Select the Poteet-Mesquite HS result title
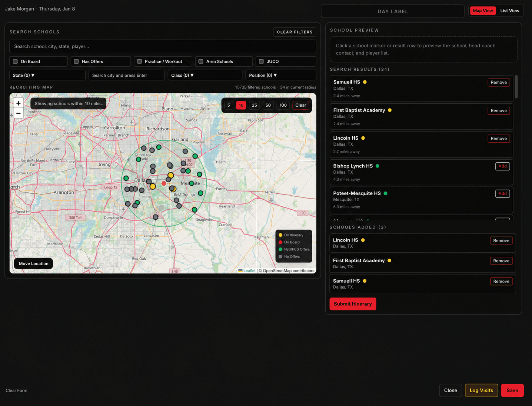The image size is (532, 406). 357,193
